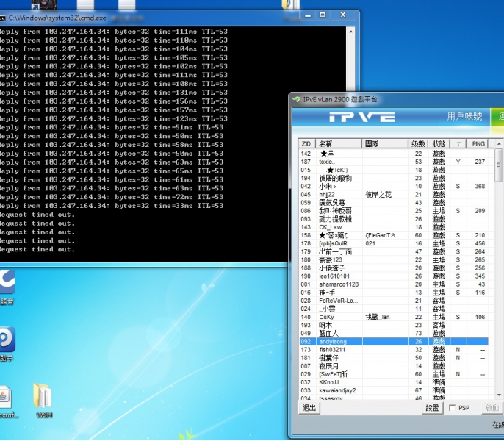This screenshot has width=504, height=441.
Task: Click the 設置 settings button
Action: [x=432, y=408]
